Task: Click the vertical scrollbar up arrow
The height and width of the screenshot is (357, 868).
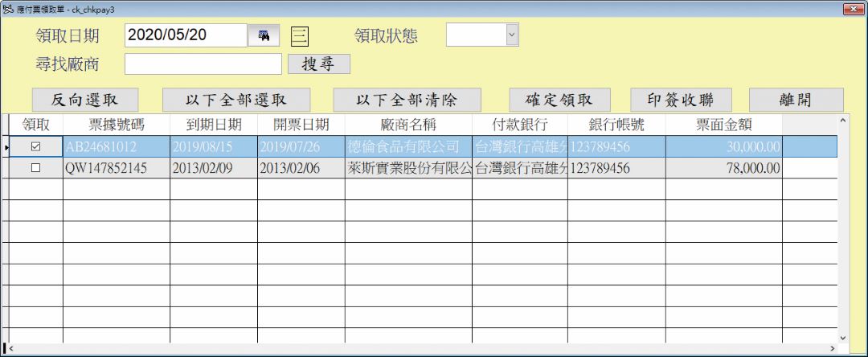Action: point(842,120)
